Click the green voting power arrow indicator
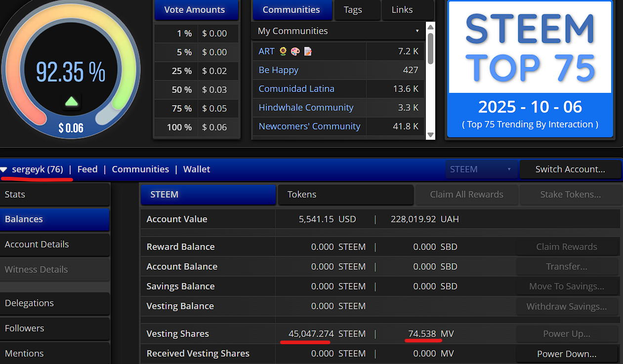The height and width of the screenshot is (364, 623). point(72,102)
